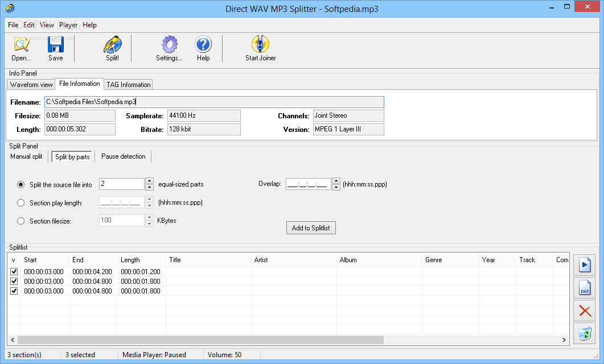Decrease number of equal-sized parts
The width and height of the screenshot is (604, 364).
pos(150,187)
